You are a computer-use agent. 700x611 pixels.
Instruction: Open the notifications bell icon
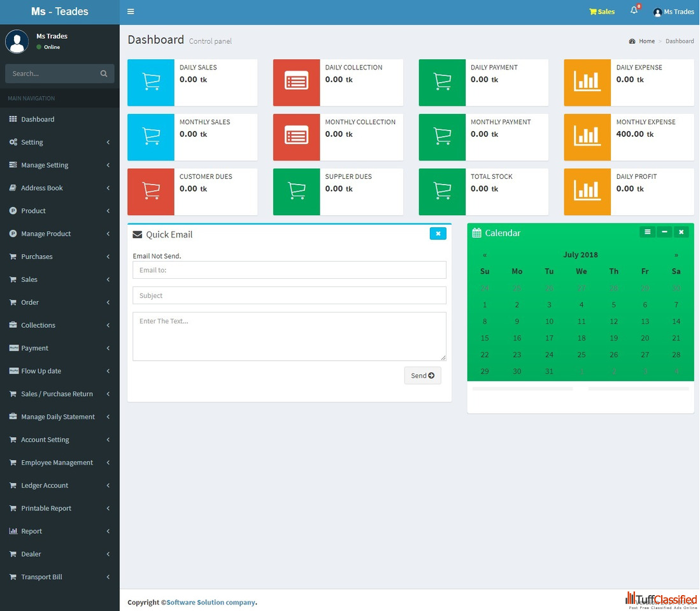tap(634, 11)
